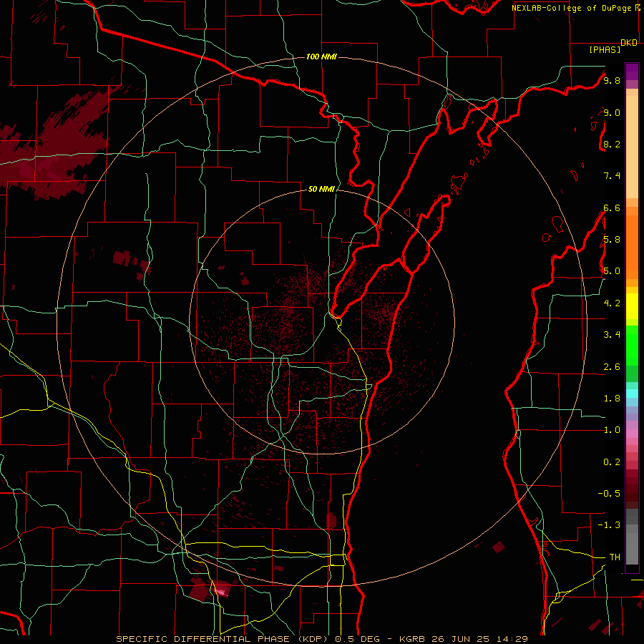Click the 8.2 color scale label

(612, 144)
